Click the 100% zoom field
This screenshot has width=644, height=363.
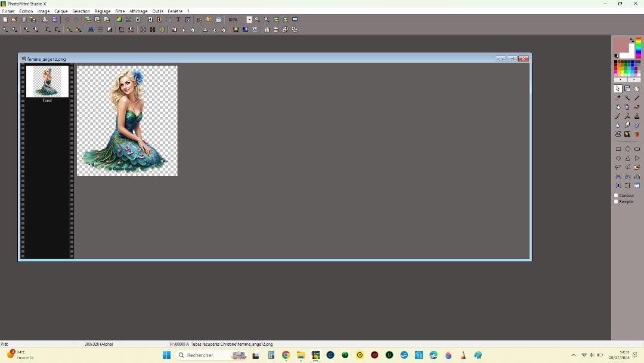pos(236,20)
